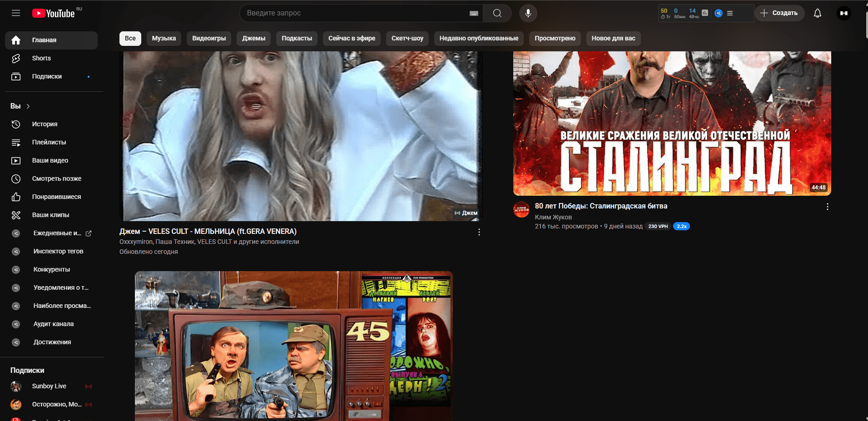Select the Музыка filter chip
The height and width of the screenshot is (421, 868).
(164, 38)
